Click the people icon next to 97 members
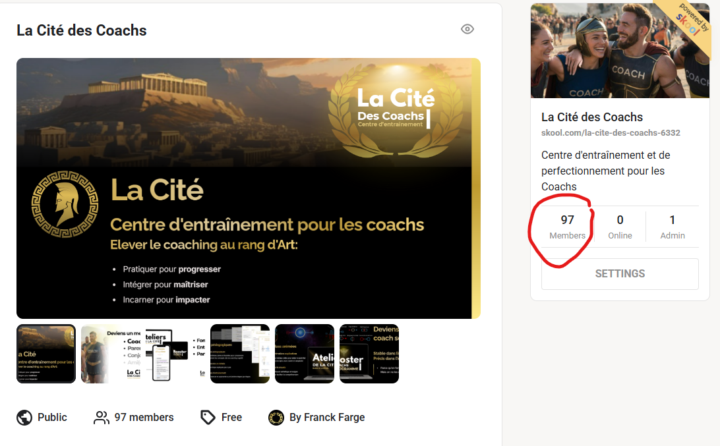The height and width of the screenshot is (446, 720). (x=101, y=418)
